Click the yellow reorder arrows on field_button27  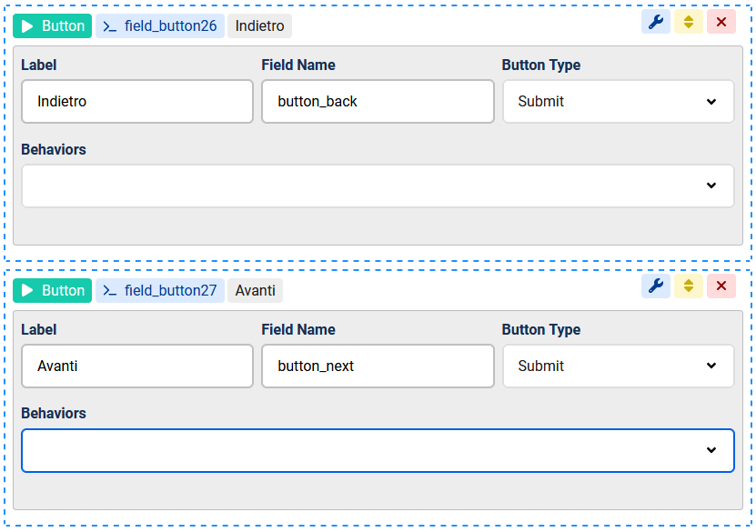tap(689, 286)
